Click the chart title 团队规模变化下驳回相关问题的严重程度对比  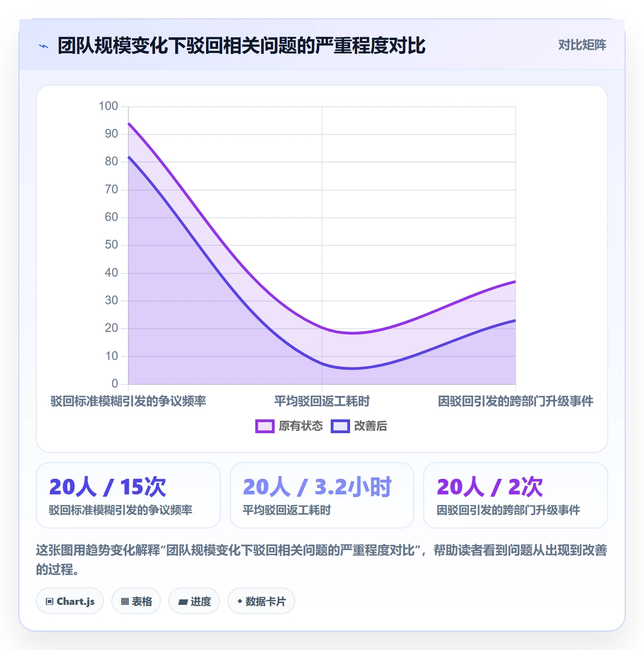242,46
